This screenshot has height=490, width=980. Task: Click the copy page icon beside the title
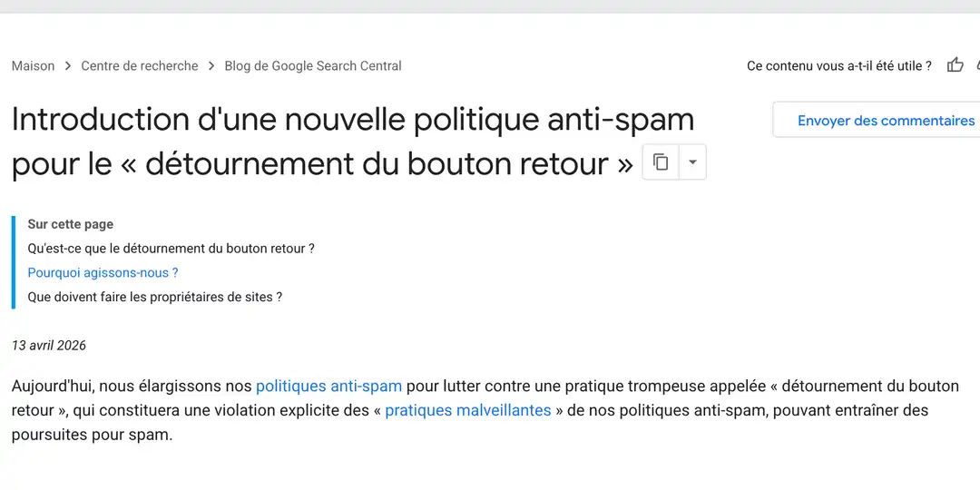661,162
